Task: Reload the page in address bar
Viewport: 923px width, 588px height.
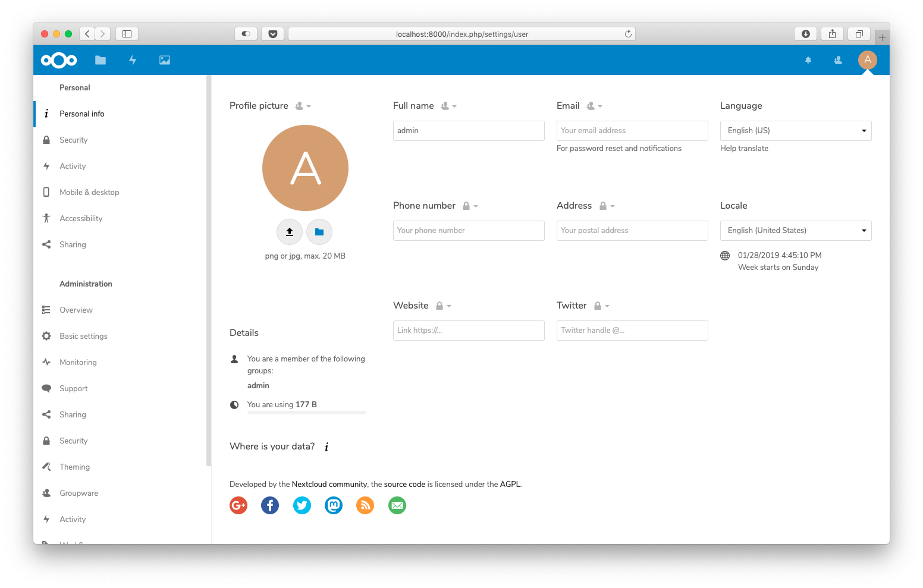Action: click(628, 34)
